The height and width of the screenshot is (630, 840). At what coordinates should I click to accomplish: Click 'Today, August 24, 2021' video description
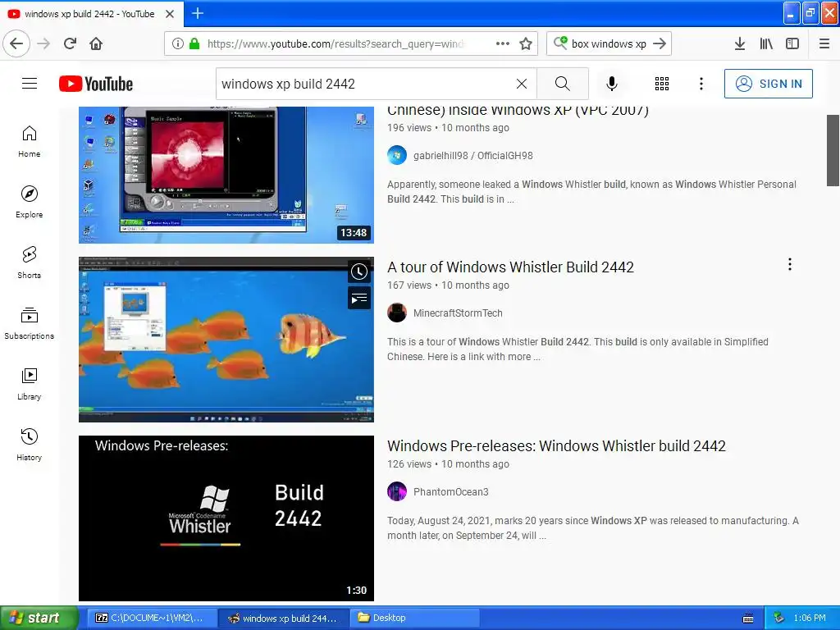coord(593,527)
